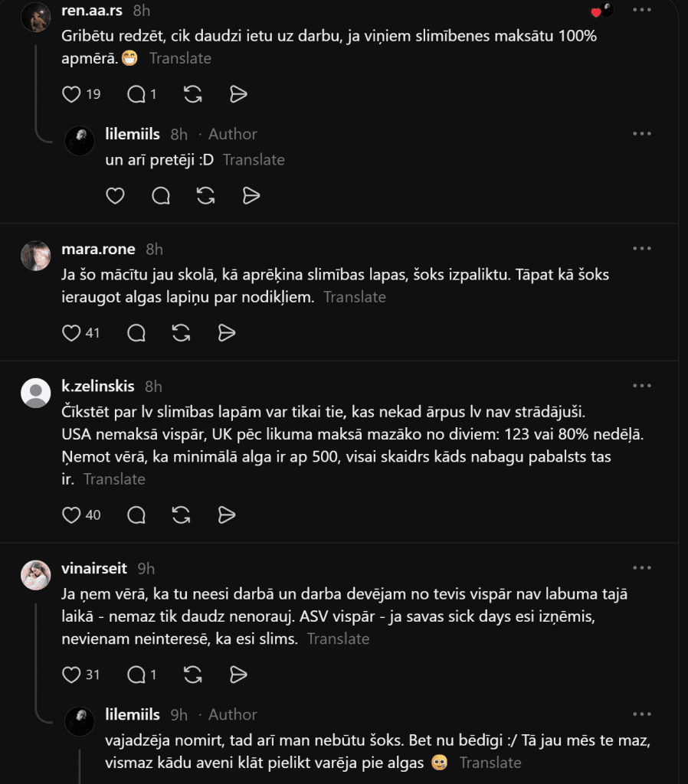Image resolution: width=688 pixels, height=784 pixels.
Task: Like mara.rone comment with 41 likes
Action: click(x=71, y=332)
